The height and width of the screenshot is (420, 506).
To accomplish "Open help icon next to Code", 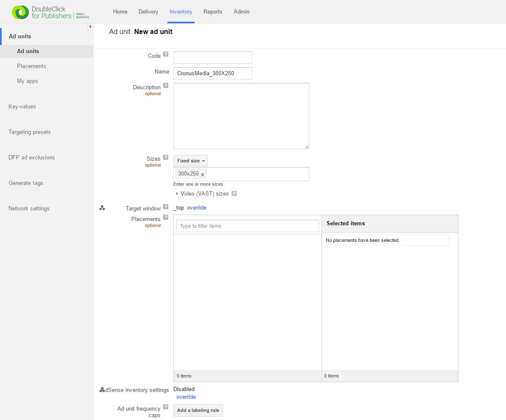I will tap(166, 54).
